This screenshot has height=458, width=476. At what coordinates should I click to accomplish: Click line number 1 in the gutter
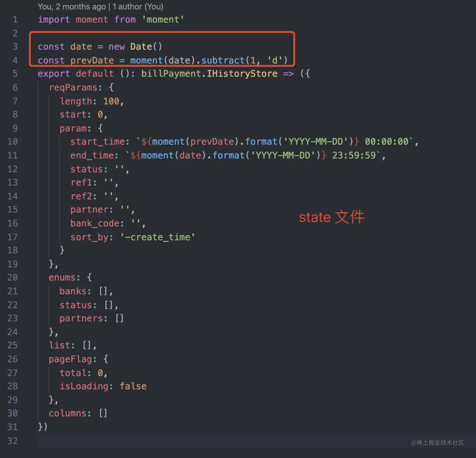(x=15, y=20)
